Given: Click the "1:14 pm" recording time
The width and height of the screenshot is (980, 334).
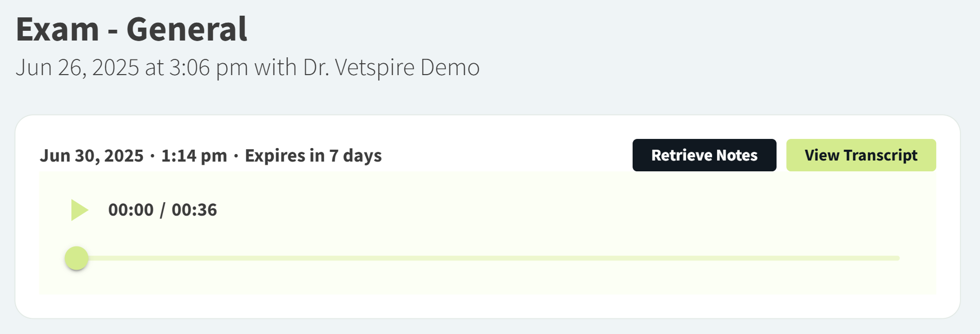Looking at the screenshot, I should tap(194, 156).
